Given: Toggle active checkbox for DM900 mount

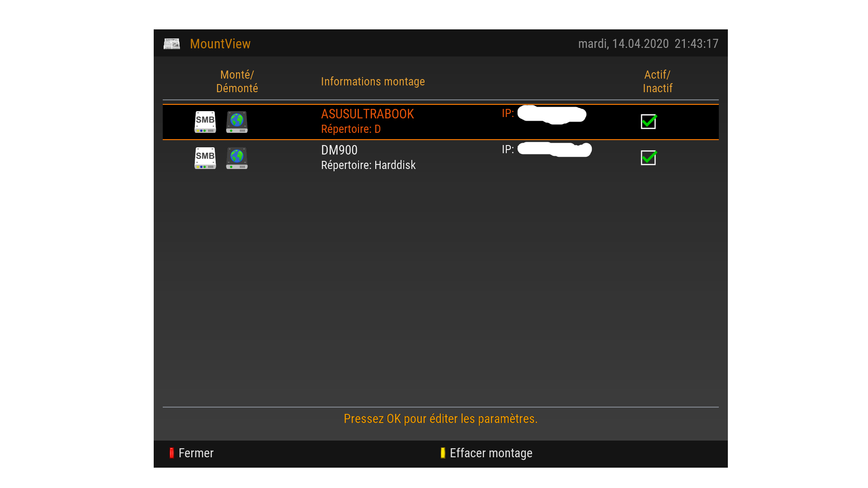Looking at the screenshot, I should pyautogui.click(x=648, y=158).
